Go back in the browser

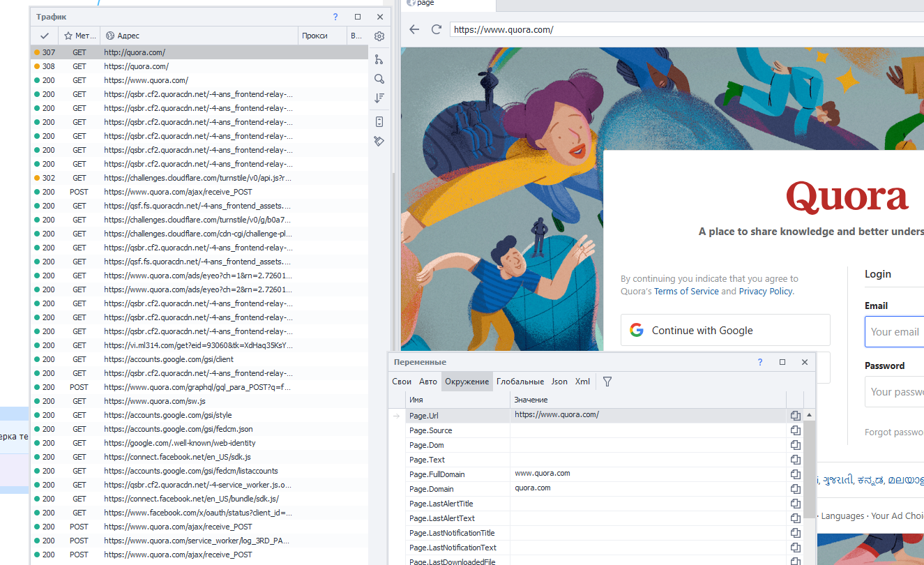point(414,29)
